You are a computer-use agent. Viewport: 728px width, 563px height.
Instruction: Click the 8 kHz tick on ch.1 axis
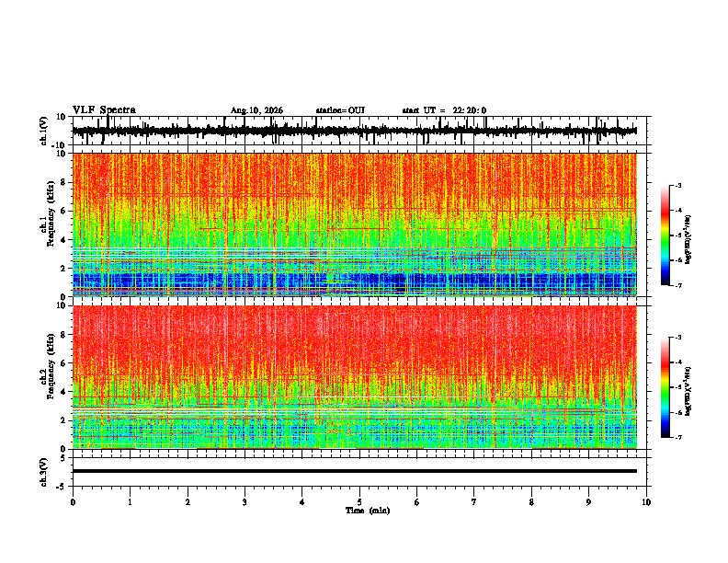click(64, 182)
